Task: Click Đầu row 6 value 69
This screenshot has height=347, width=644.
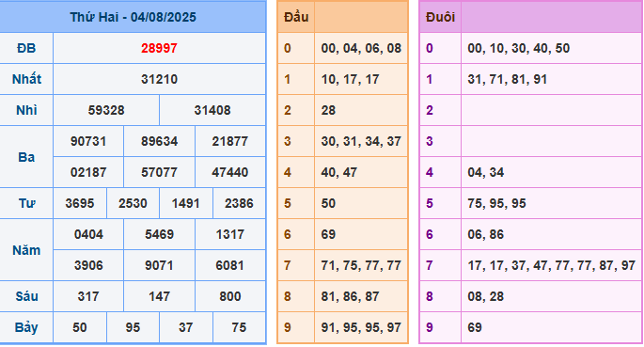Action: (328, 234)
